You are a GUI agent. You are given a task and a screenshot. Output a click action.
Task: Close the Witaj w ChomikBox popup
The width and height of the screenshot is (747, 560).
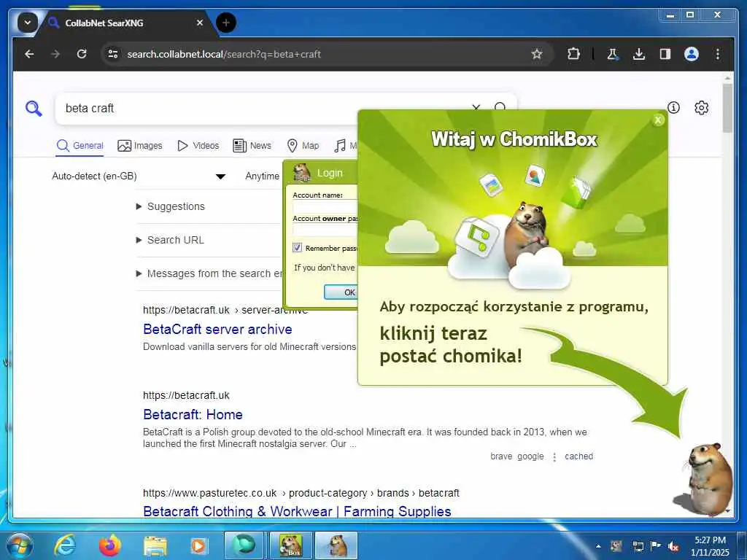pos(658,120)
